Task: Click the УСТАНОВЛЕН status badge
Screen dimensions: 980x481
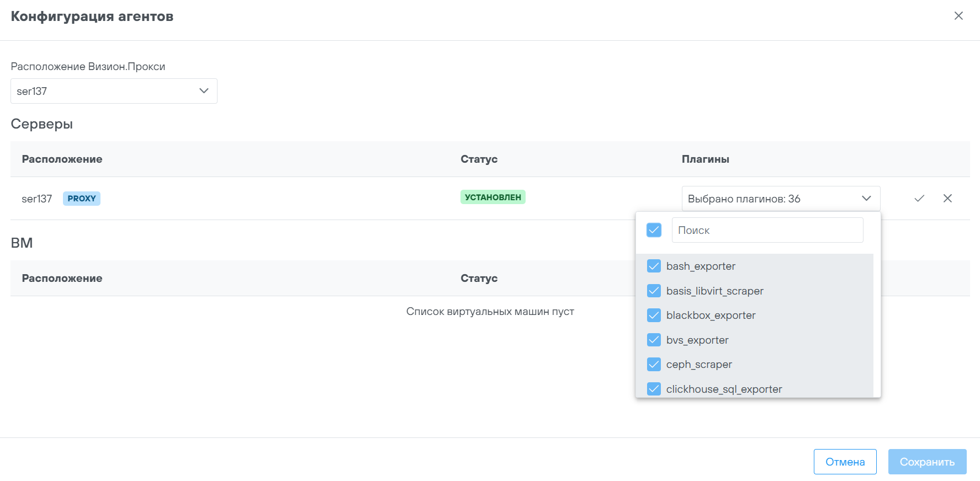Action: coord(492,197)
